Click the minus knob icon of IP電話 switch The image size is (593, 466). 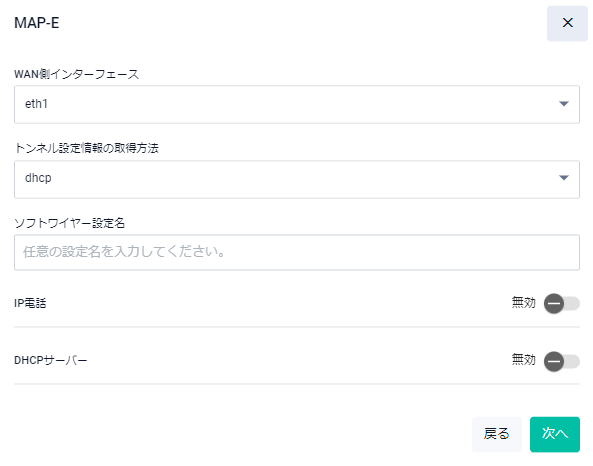(554, 303)
